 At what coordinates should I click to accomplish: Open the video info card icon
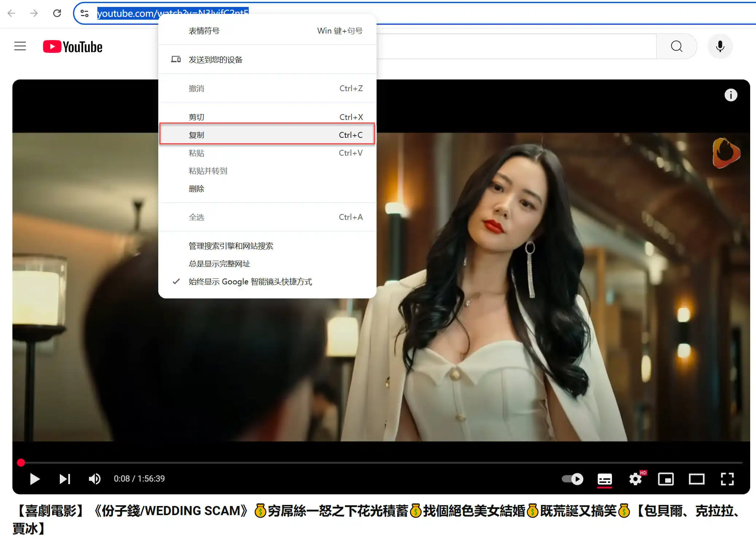730,95
